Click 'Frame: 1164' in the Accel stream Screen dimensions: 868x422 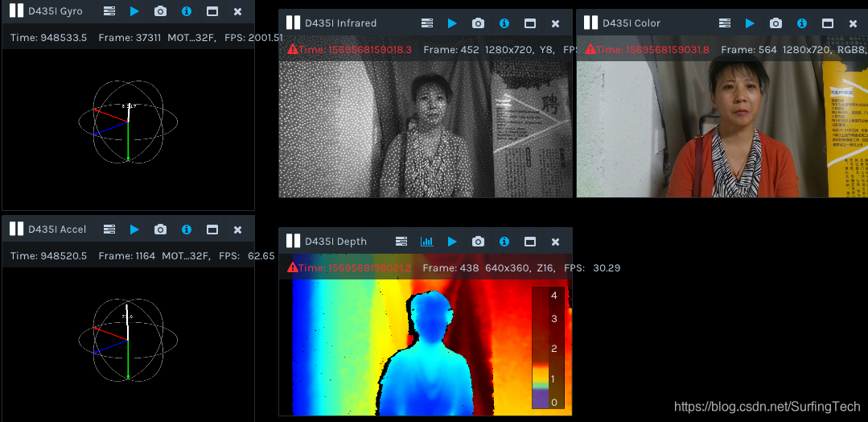[127, 255]
